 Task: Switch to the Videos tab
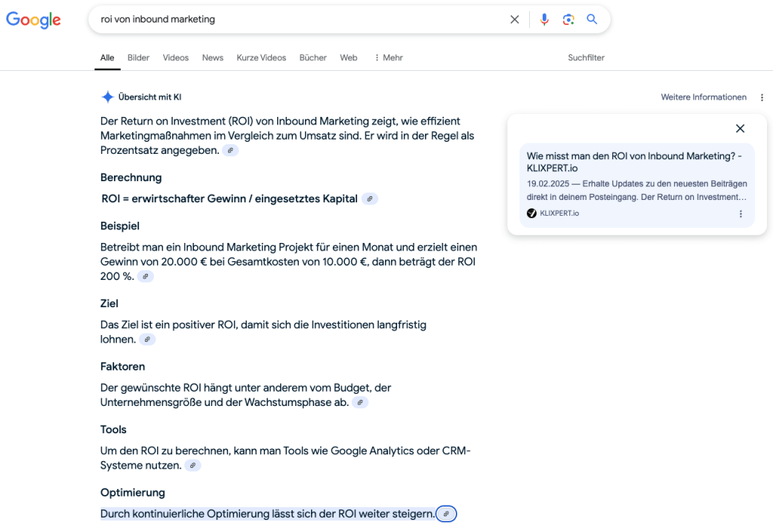click(x=176, y=58)
